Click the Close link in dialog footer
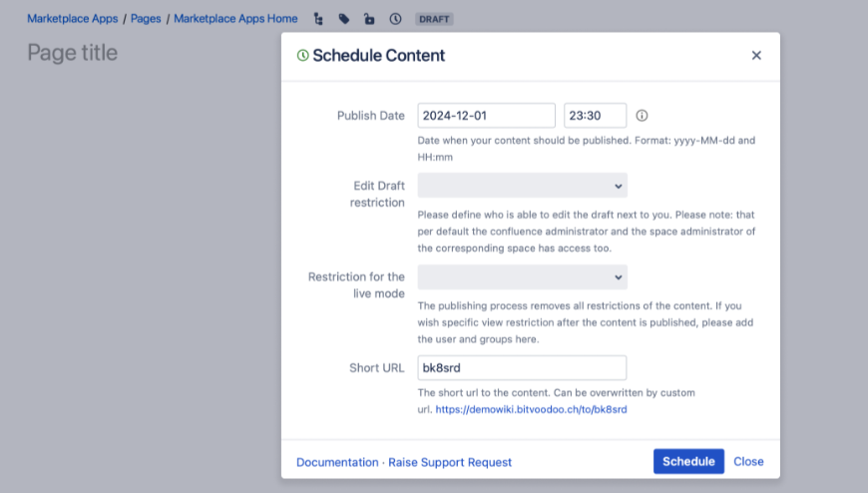 pos(748,461)
